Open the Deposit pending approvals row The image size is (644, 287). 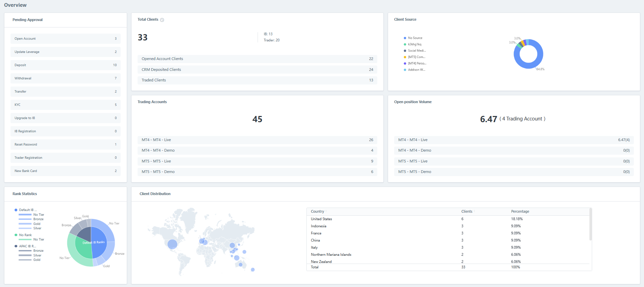tap(65, 65)
